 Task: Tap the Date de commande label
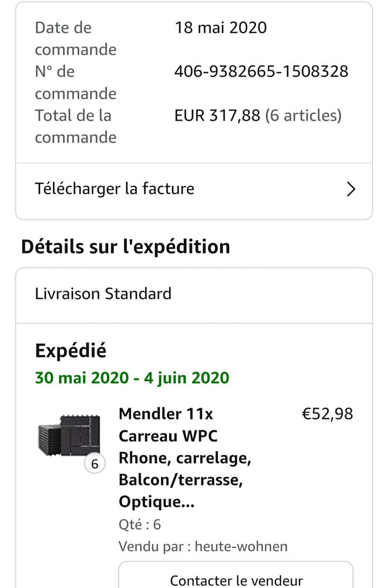click(x=75, y=38)
